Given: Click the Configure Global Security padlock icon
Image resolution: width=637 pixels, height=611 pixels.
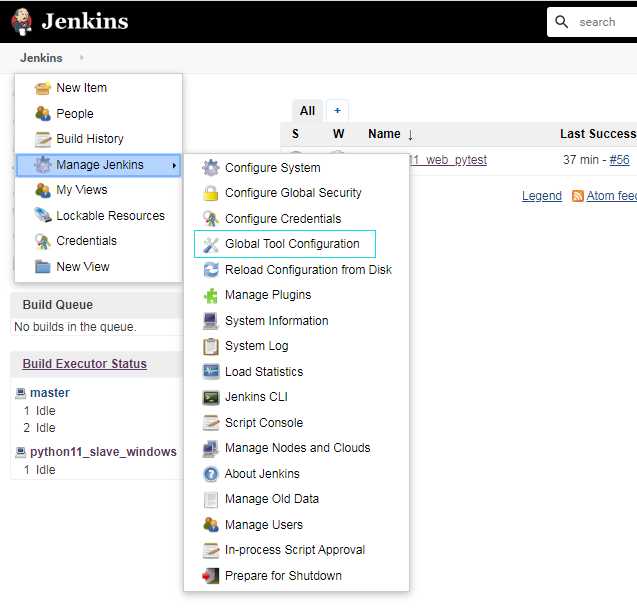Looking at the screenshot, I should click(x=211, y=193).
